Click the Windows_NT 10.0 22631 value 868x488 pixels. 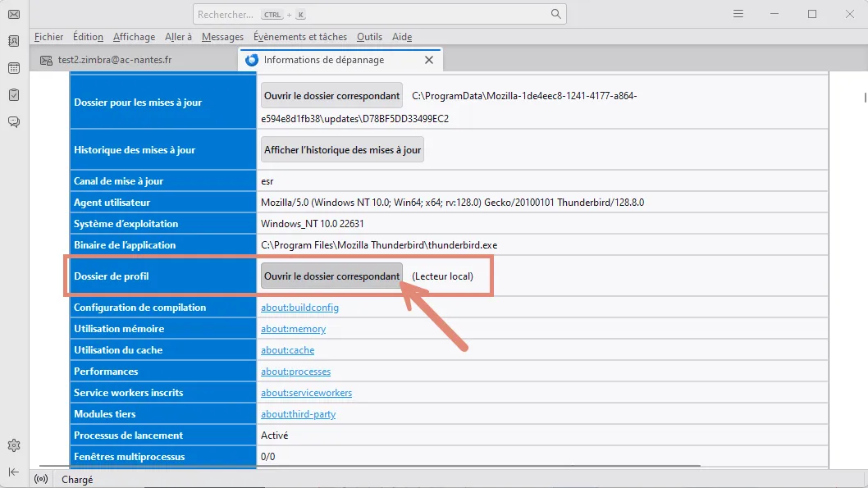(x=313, y=224)
